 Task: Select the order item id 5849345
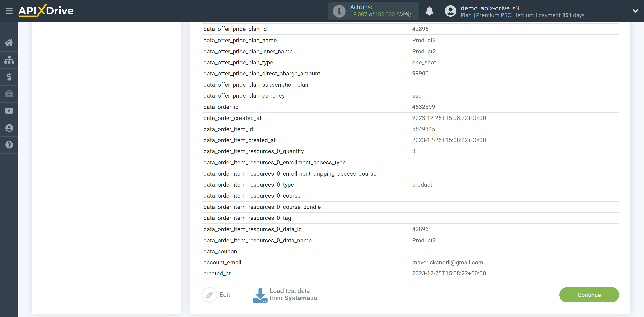click(x=423, y=129)
